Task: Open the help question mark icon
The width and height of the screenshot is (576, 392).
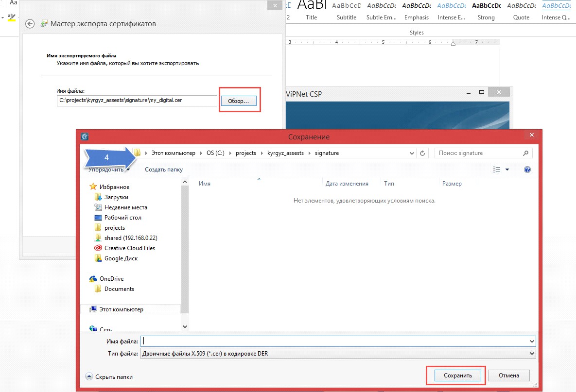Action: point(527,169)
